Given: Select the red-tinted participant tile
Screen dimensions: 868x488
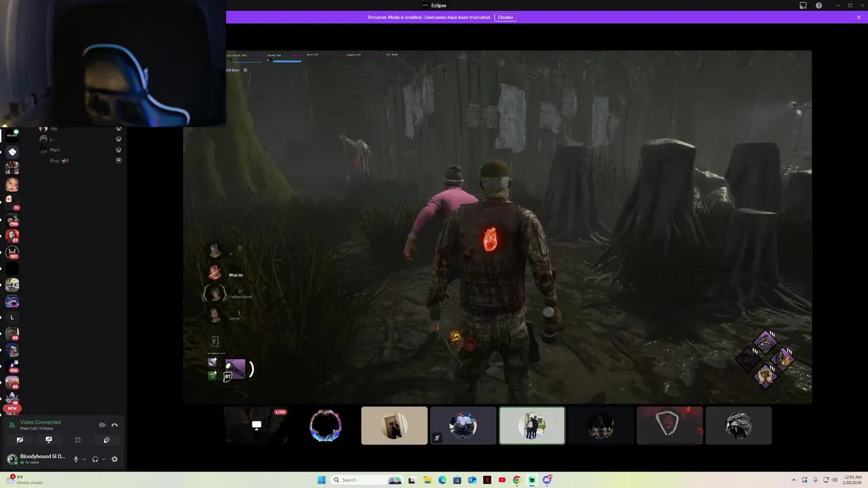Looking at the screenshot, I should click(669, 426).
